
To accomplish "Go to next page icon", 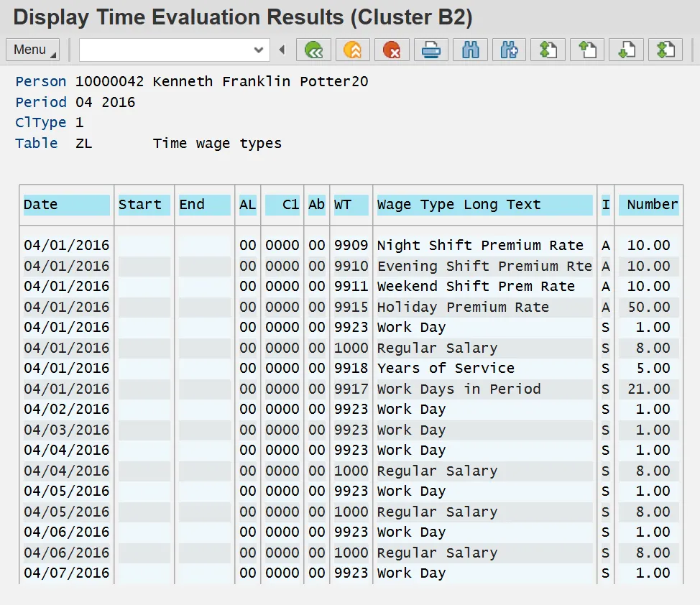I will [x=626, y=50].
